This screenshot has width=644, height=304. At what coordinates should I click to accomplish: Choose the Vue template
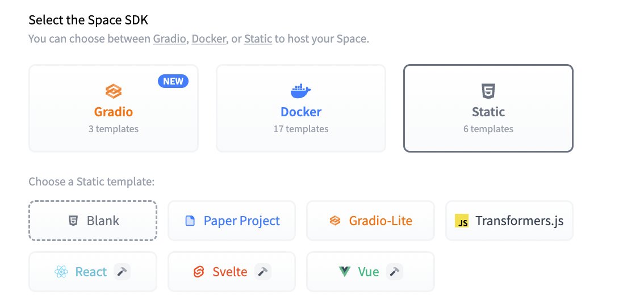(x=370, y=272)
